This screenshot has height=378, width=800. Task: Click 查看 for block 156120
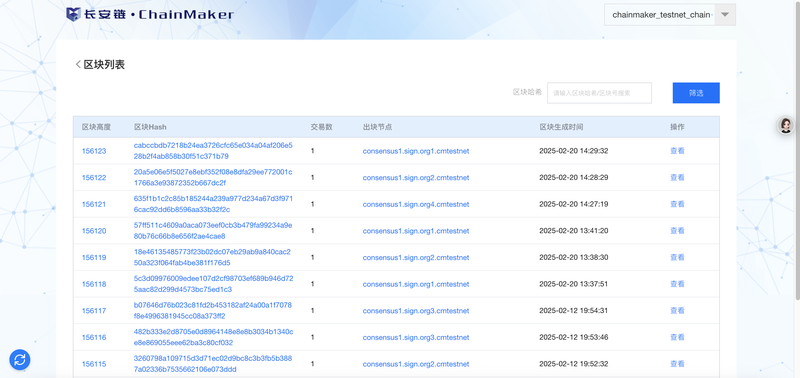pos(677,231)
